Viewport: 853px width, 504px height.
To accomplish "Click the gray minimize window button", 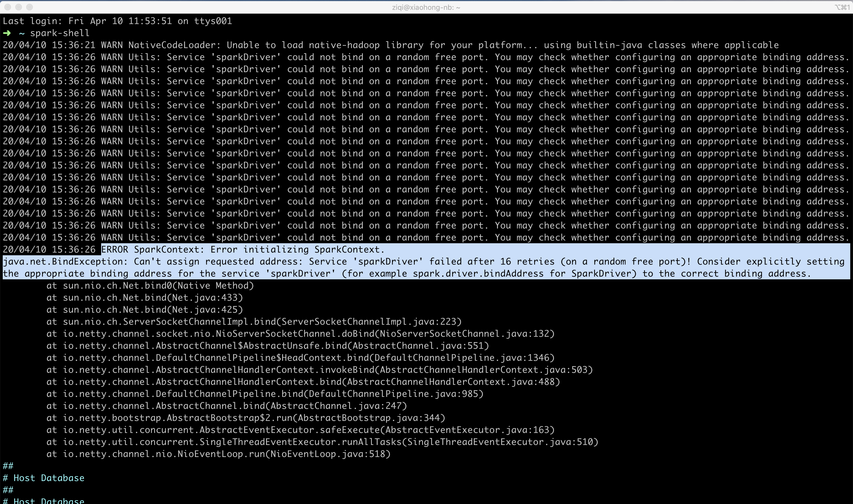I will (x=19, y=7).
